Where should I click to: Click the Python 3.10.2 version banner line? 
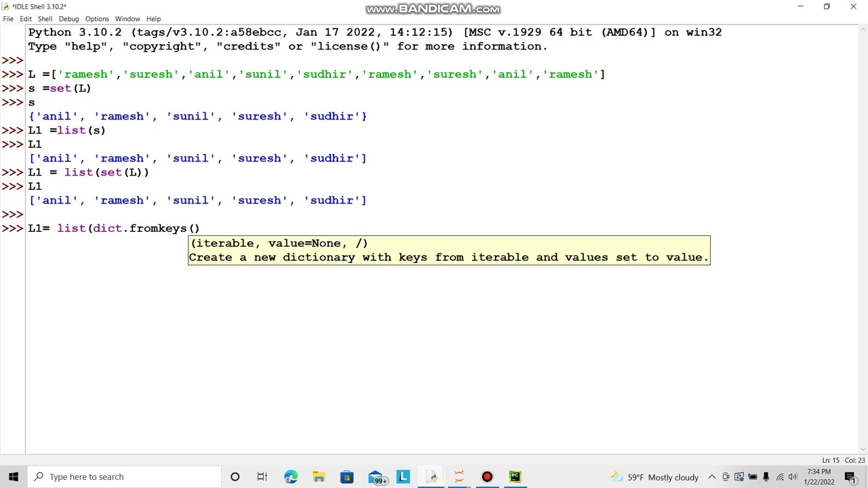click(x=375, y=33)
